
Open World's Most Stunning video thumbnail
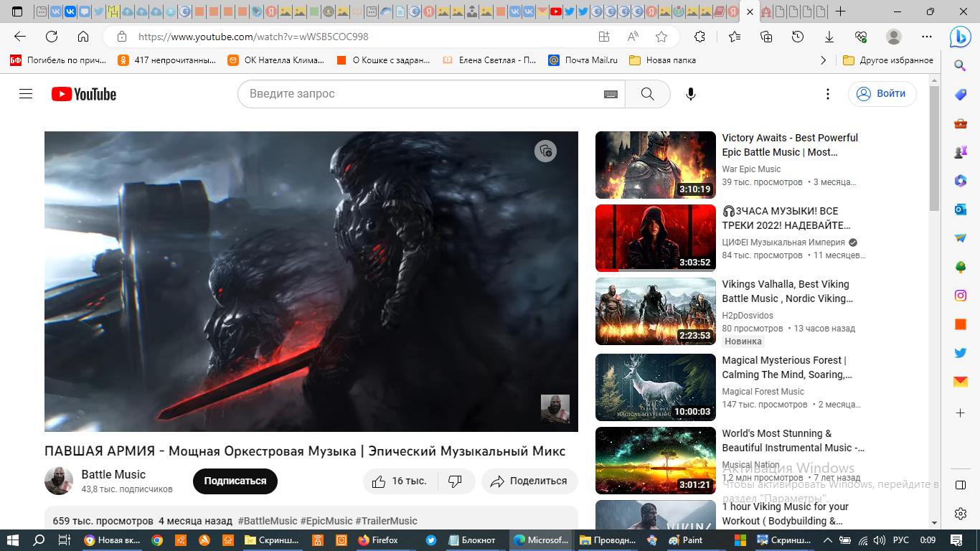(x=656, y=461)
